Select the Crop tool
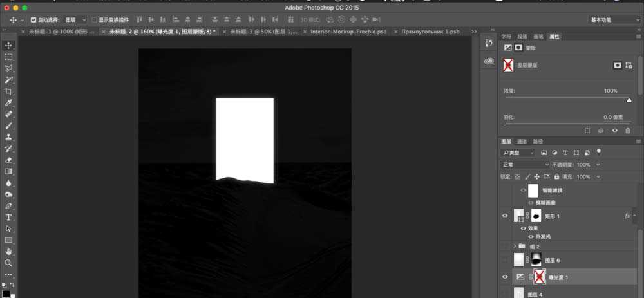 9,91
